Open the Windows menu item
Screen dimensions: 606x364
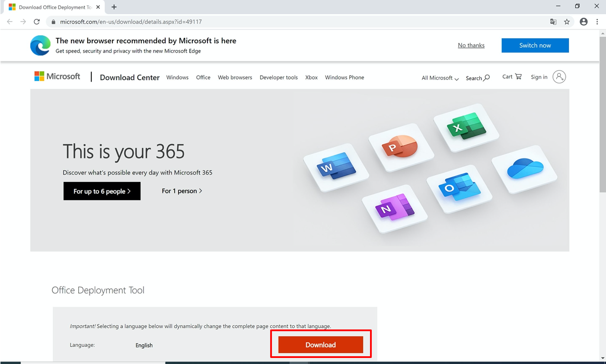pos(177,77)
